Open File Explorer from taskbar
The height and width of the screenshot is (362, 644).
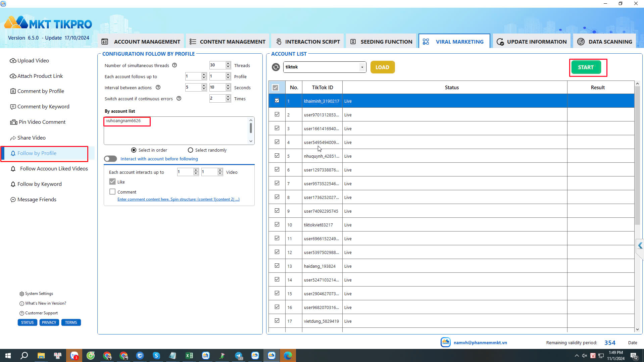[41, 356]
